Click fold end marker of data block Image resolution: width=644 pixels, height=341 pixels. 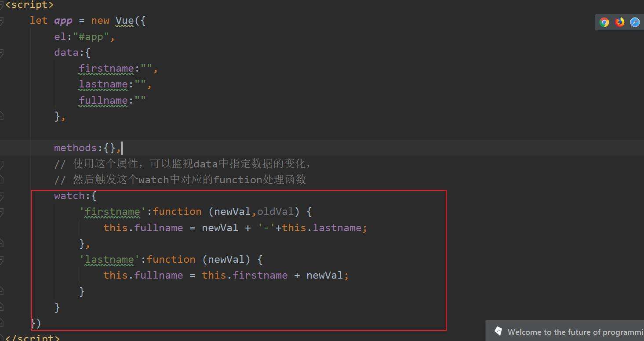[2, 116]
